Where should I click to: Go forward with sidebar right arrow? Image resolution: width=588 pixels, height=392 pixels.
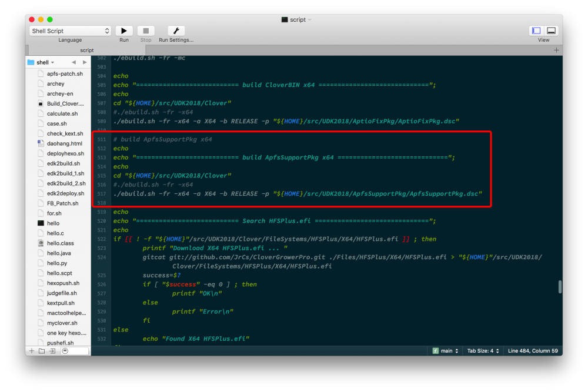85,62
